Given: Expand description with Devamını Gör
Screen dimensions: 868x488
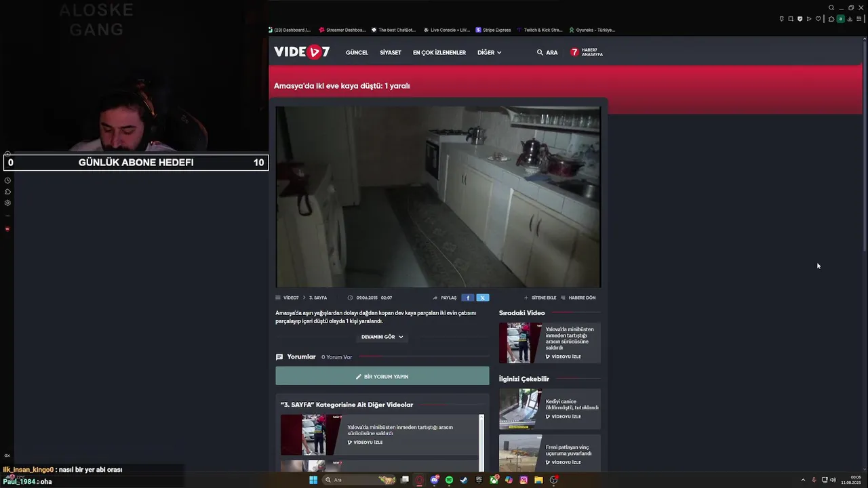Looking at the screenshot, I should pos(382,337).
